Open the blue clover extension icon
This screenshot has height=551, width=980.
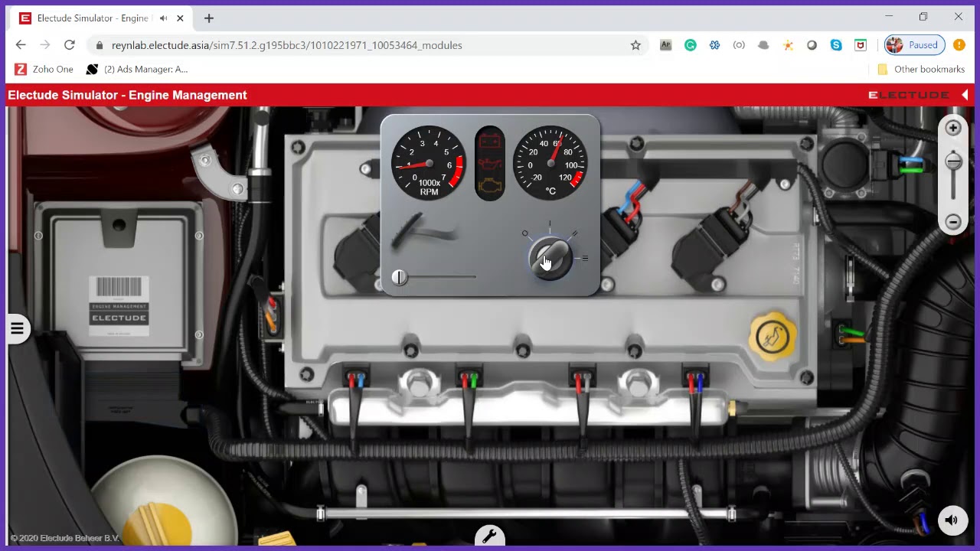tap(715, 45)
